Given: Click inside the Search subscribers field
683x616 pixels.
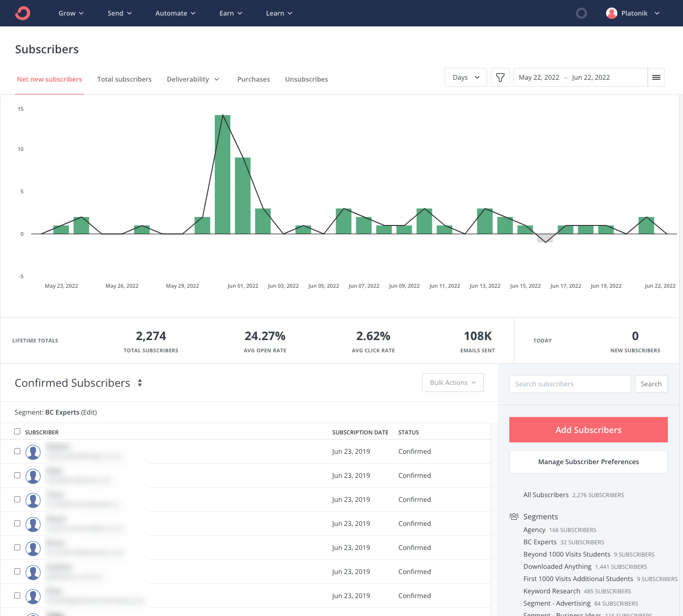Looking at the screenshot, I should click(570, 383).
